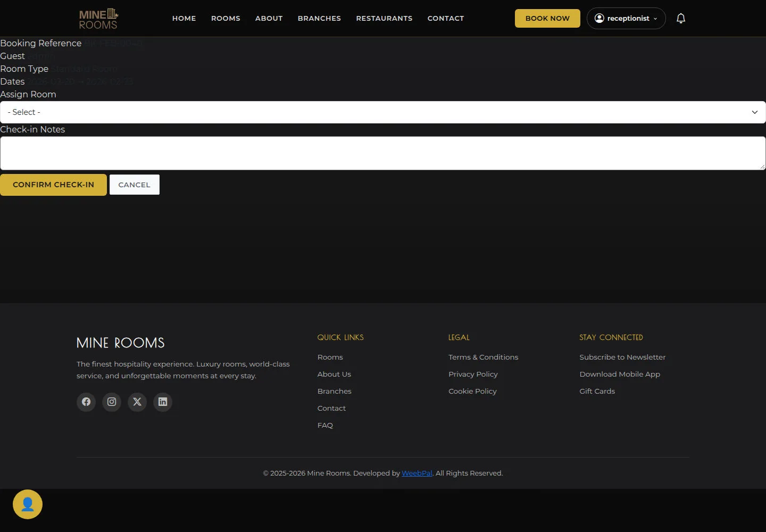This screenshot has width=766, height=532.
Task: Open the X (Twitter) social link
Action: coord(137,402)
